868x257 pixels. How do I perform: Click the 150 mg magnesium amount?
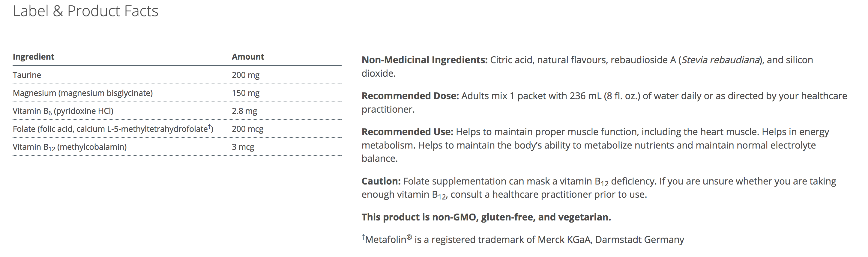(x=245, y=93)
